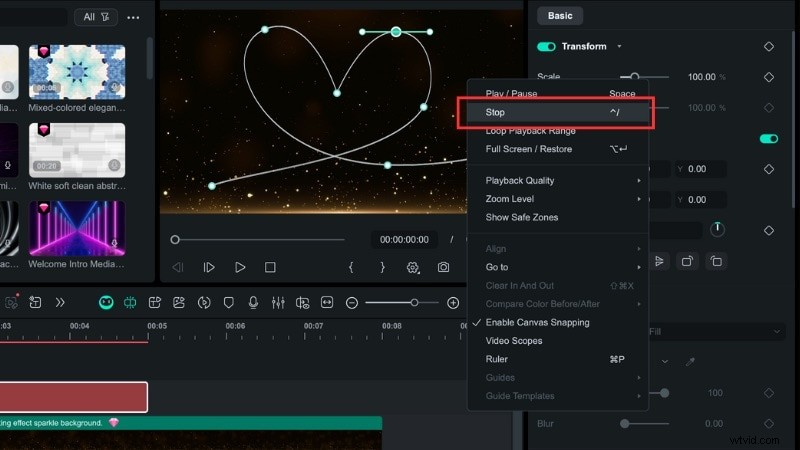Select Stop in the context menu
The height and width of the screenshot is (450, 800).
click(x=557, y=112)
